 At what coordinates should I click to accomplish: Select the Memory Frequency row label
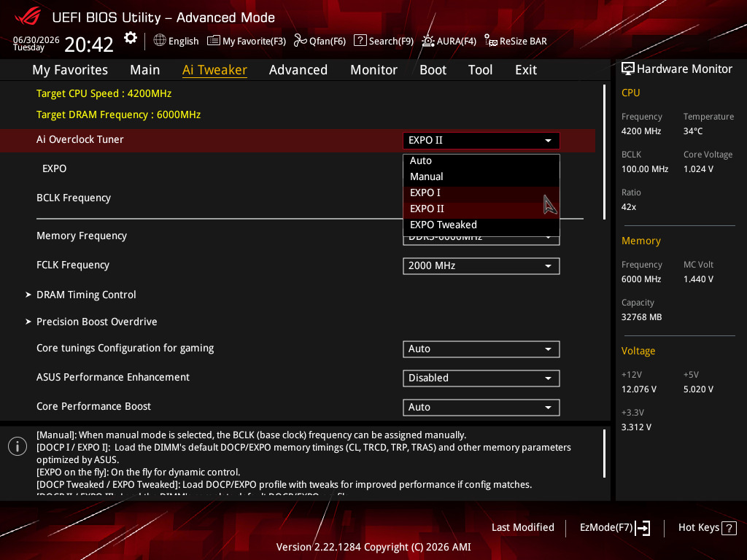coord(82,236)
